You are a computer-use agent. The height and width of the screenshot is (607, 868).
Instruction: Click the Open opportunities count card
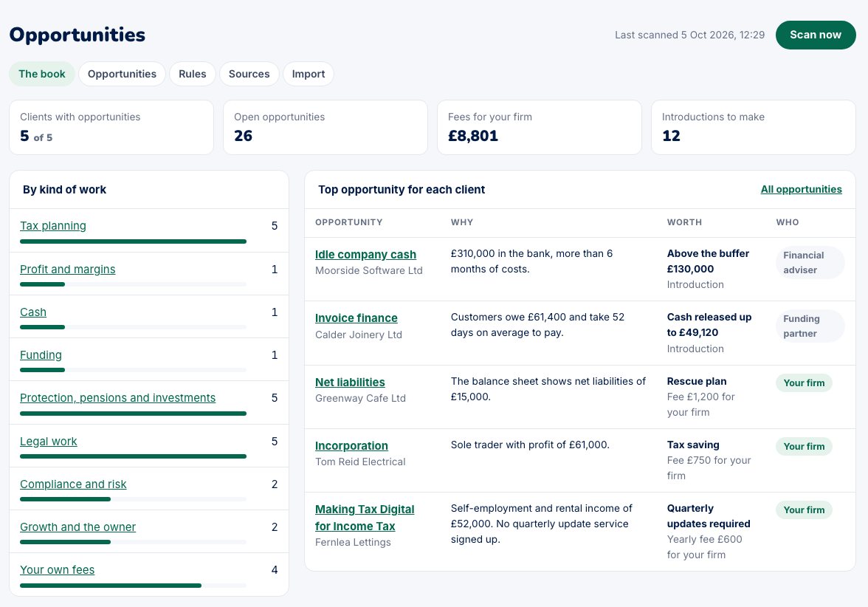[x=325, y=127]
